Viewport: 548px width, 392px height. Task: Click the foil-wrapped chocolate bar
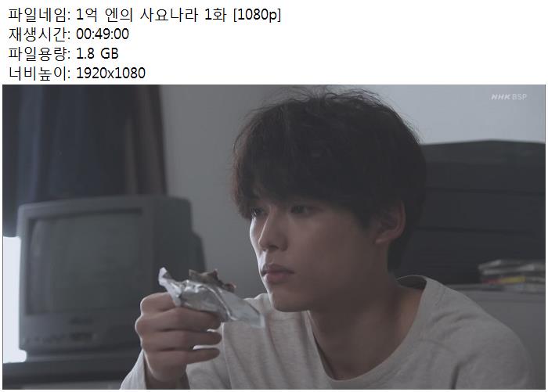tap(210, 293)
